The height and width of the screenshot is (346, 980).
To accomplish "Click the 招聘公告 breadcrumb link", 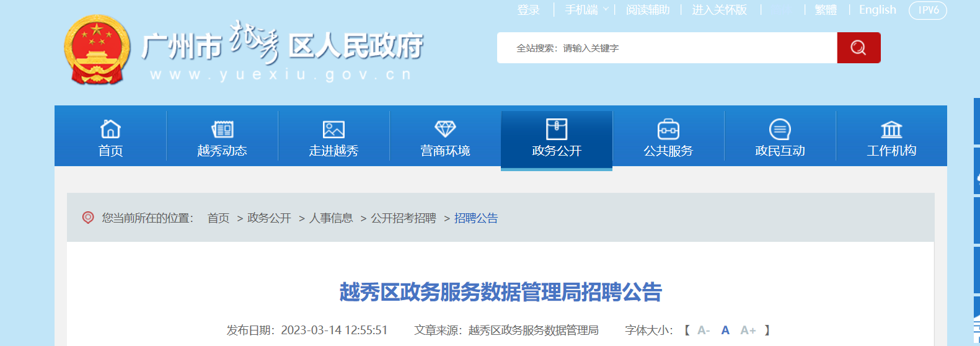I will (x=476, y=218).
